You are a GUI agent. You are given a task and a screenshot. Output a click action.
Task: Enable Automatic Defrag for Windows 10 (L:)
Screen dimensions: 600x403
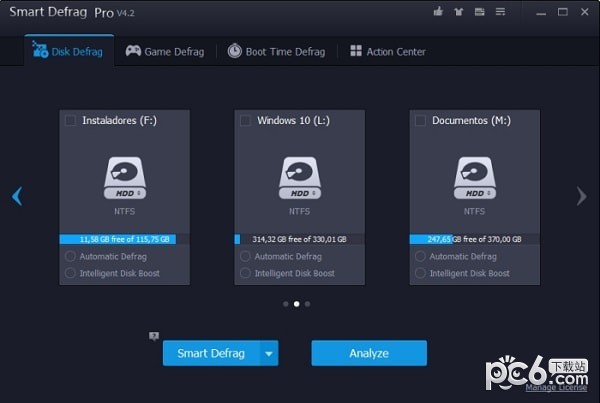(x=245, y=256)
